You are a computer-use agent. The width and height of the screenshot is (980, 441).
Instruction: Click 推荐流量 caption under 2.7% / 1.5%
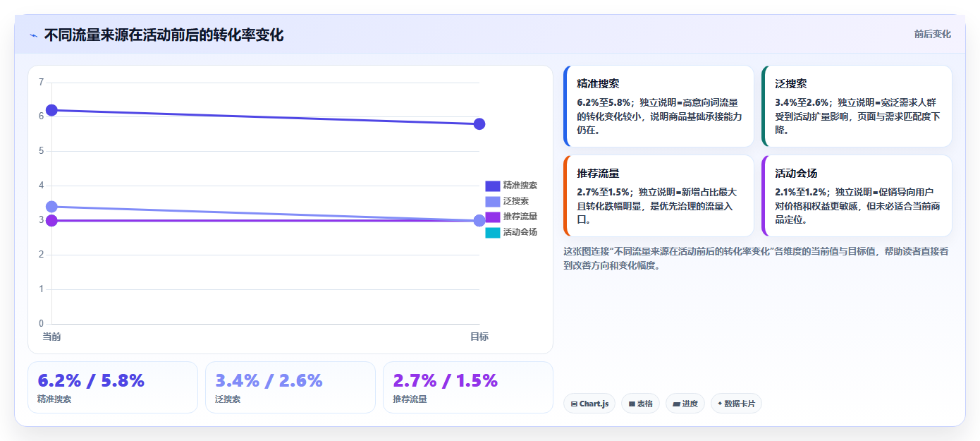click(410, 399)
